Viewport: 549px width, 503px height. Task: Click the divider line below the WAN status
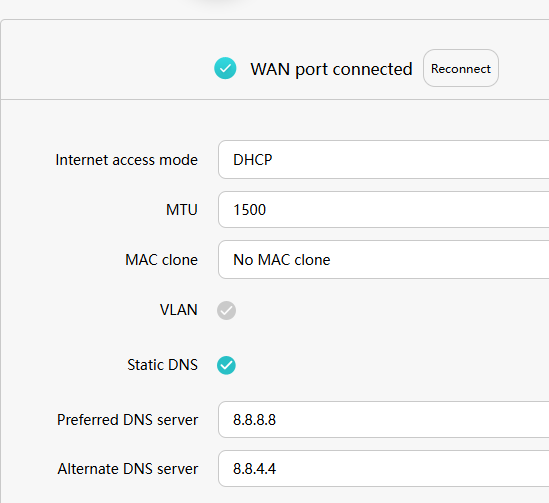(x=275, y=99)
